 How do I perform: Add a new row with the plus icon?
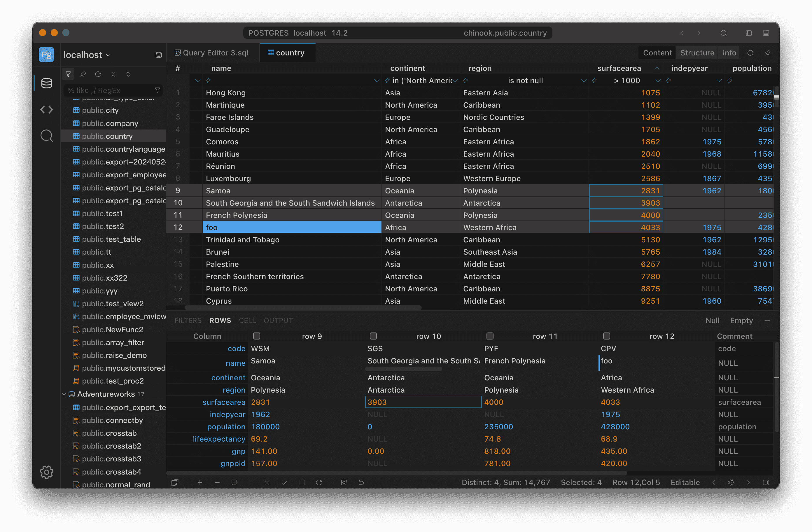[200, 482]
